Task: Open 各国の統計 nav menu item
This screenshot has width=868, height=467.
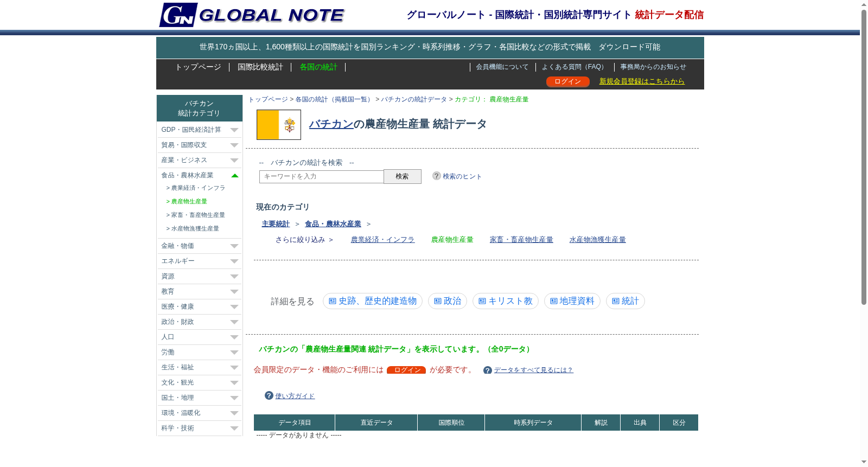Action: pyautogui.click(x=318, y=67)
